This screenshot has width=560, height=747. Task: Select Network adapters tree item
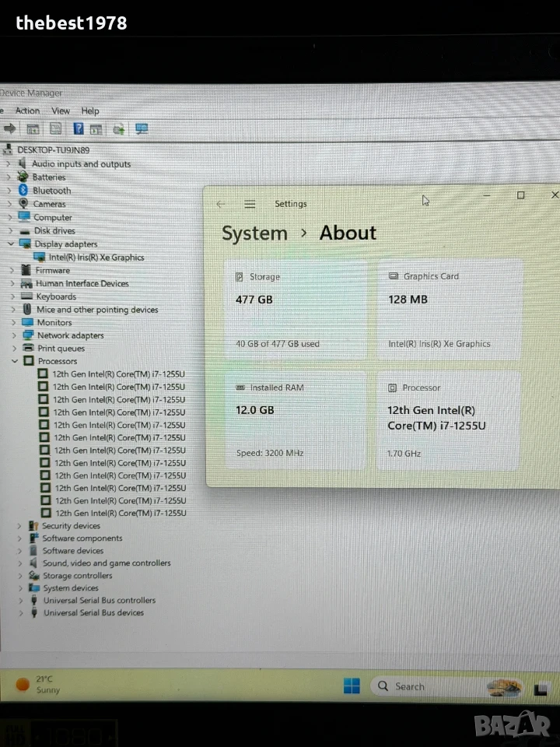click(71, 335)
